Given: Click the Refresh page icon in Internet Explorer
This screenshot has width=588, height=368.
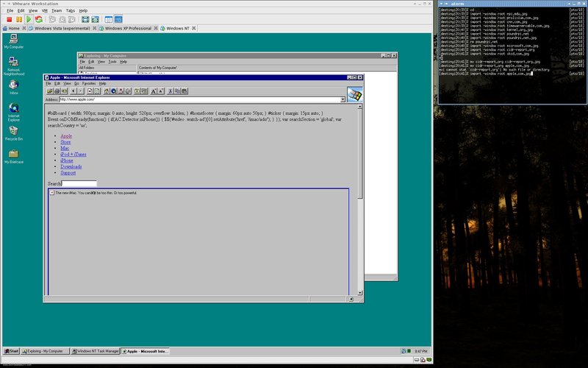Looking at the screenshot, I should pos(97,91).
